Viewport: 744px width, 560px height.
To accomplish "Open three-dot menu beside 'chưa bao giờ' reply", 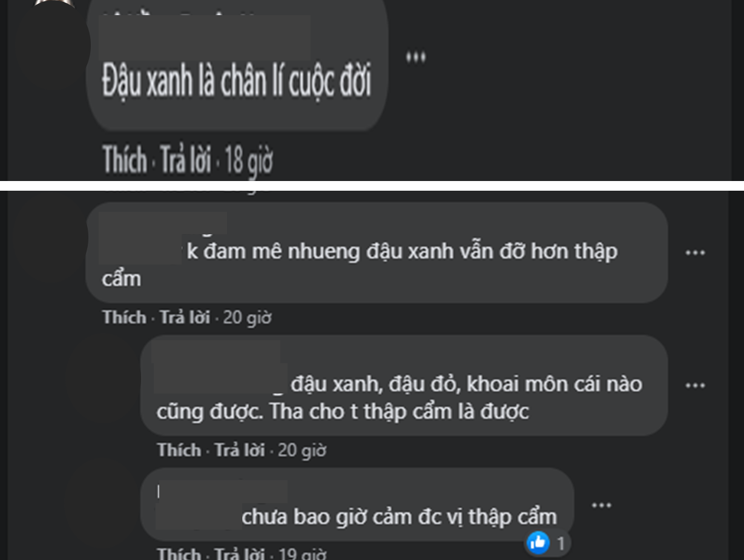I will 601,505.
